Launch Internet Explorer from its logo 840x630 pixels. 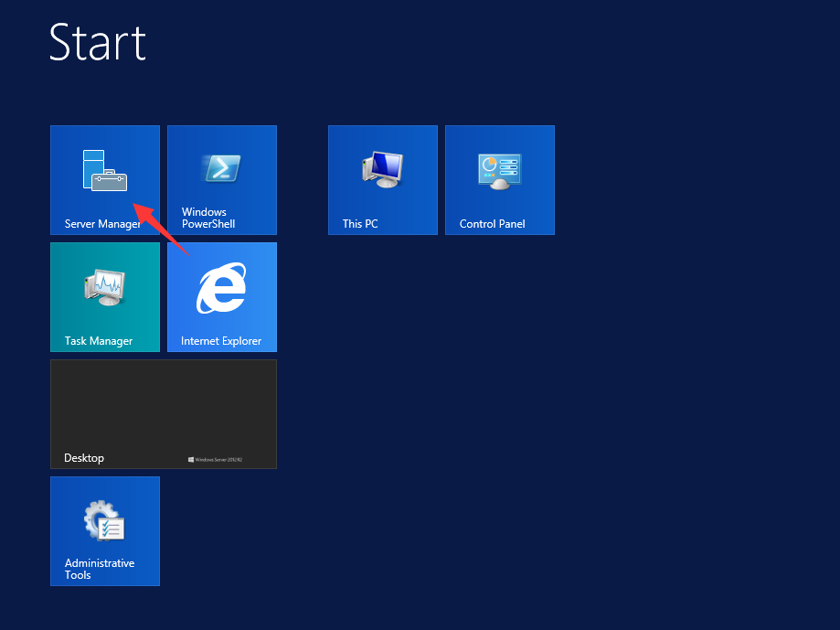click(x=221, y=288)
